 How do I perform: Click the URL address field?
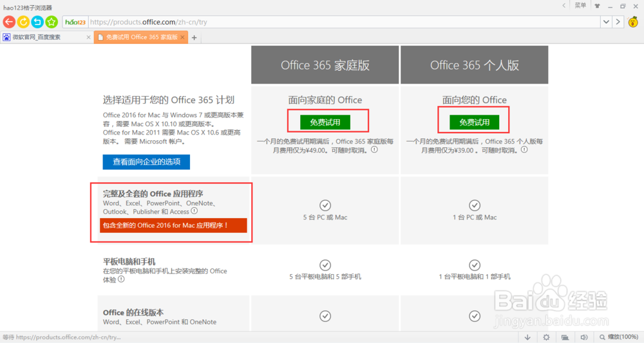(344, 22)
